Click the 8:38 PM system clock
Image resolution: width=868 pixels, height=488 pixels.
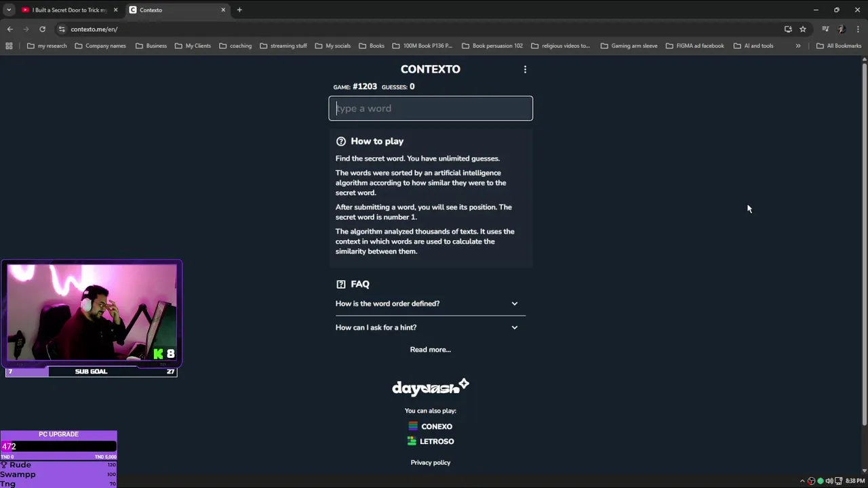[x=854, y=481]
